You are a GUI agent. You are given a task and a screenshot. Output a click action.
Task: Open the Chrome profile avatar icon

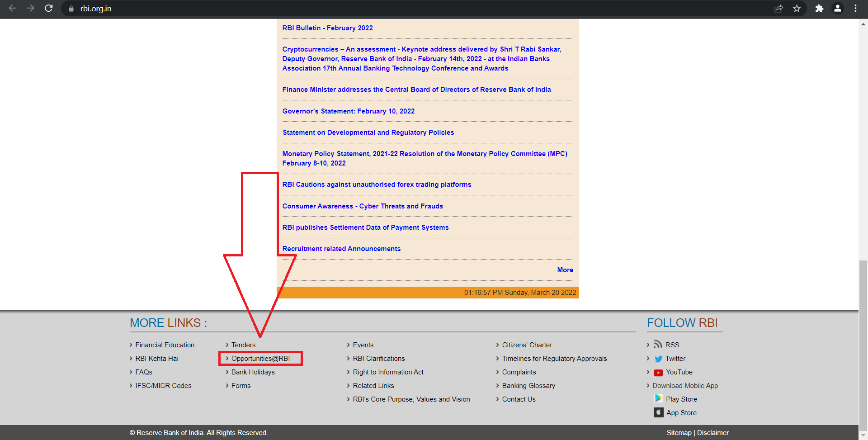[x=837, y=8]
